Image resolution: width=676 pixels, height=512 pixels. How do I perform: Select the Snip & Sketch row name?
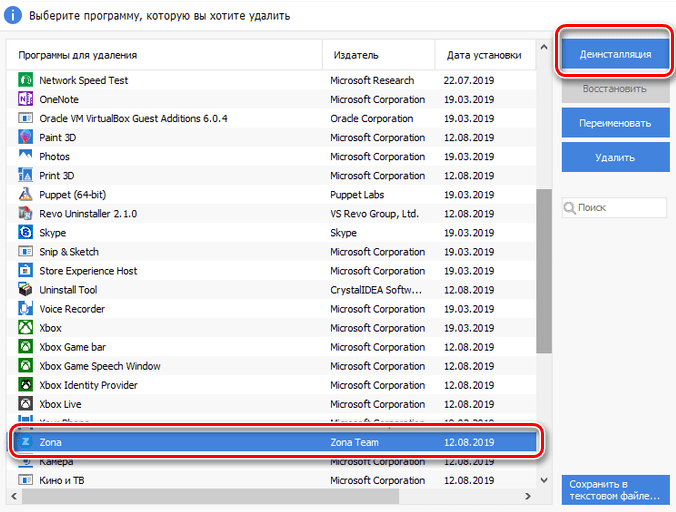click(x=69, y=252)
